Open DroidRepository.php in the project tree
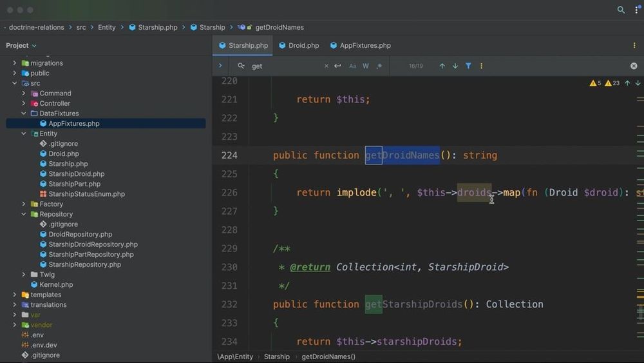 80,234
